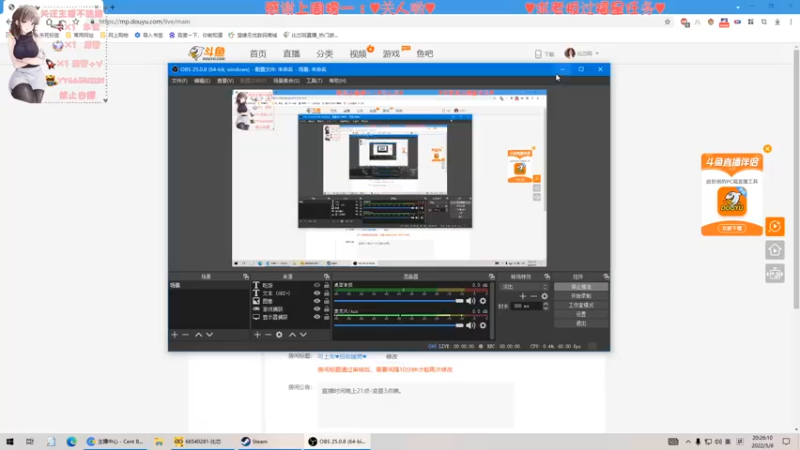Pop out the Controls dock icon
This screenshot has height=450, width=800.
coord(606,277)
